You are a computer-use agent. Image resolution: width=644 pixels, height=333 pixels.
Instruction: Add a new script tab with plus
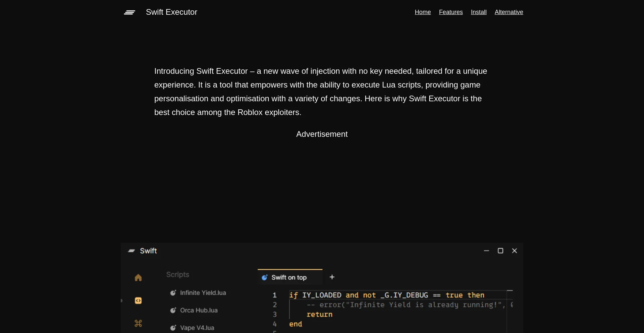[332, 277]
